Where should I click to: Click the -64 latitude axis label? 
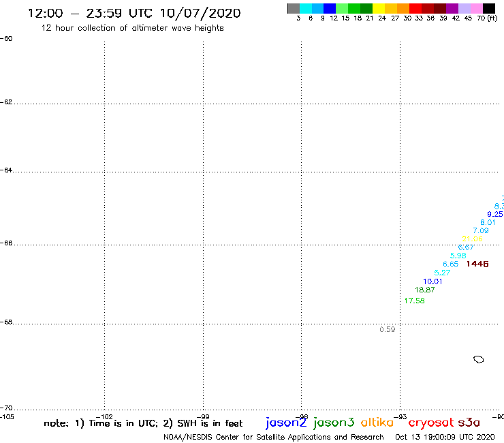(6, 170)
